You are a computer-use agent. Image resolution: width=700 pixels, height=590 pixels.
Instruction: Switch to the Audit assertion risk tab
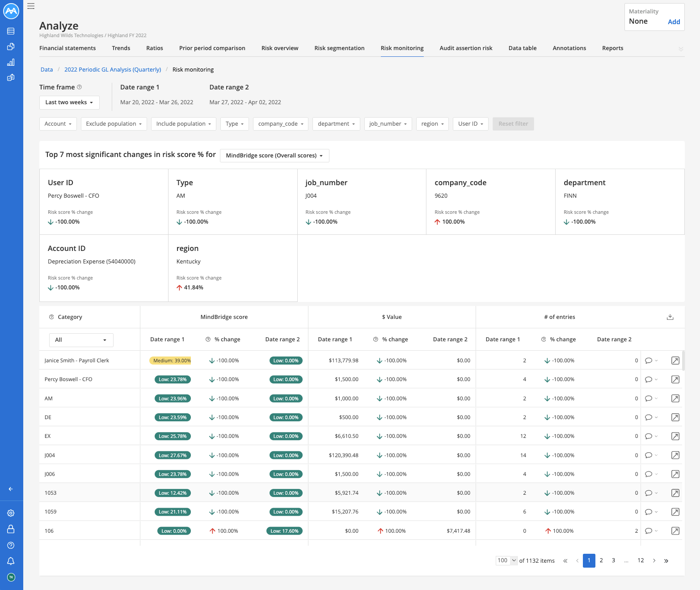pyautogui.click(x=466, y=48)
